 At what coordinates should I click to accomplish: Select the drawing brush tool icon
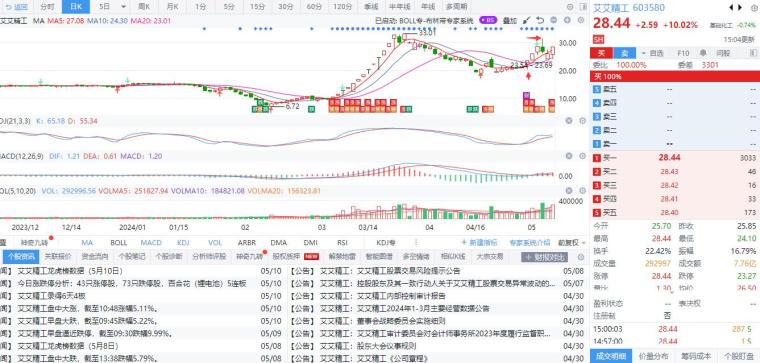coord(527,20)
